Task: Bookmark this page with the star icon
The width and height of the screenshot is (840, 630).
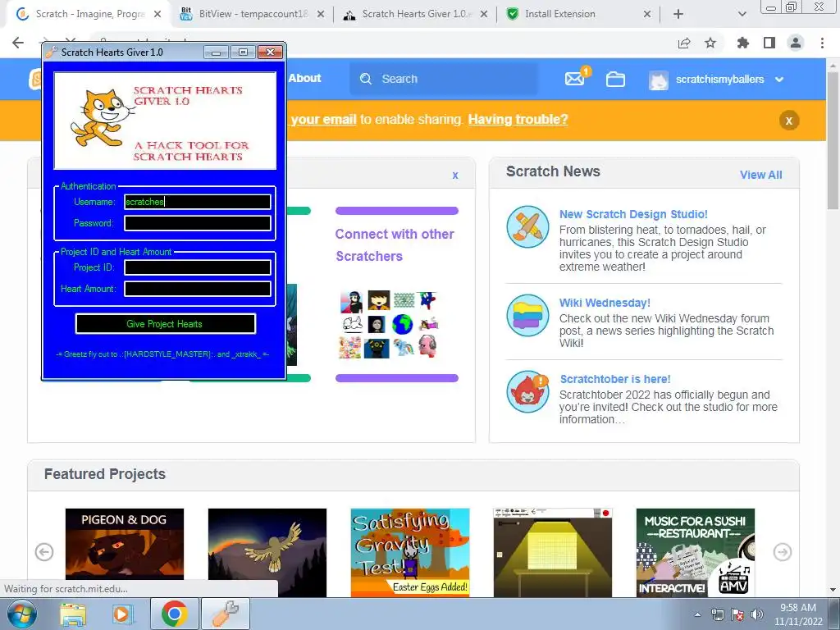Action: (710, 43)
